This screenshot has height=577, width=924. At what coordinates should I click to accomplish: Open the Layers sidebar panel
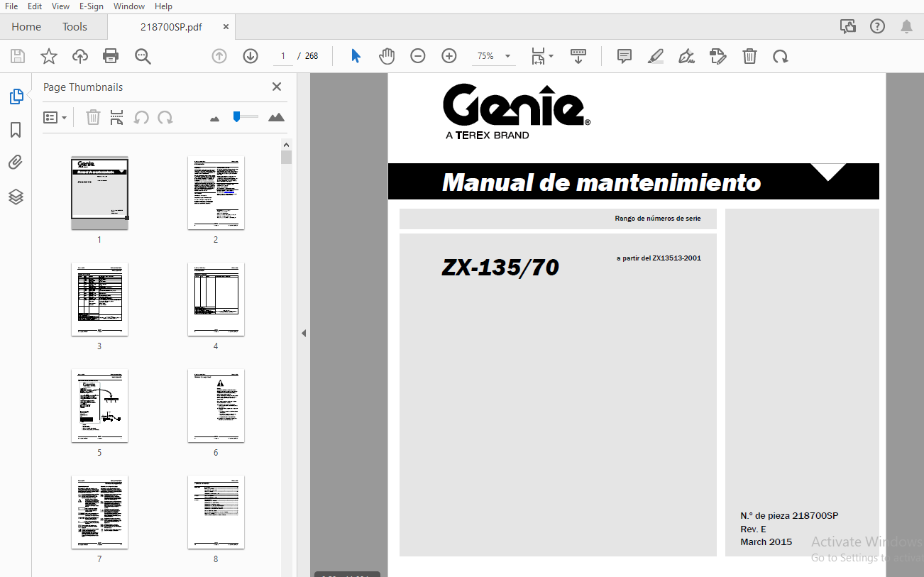16,197
